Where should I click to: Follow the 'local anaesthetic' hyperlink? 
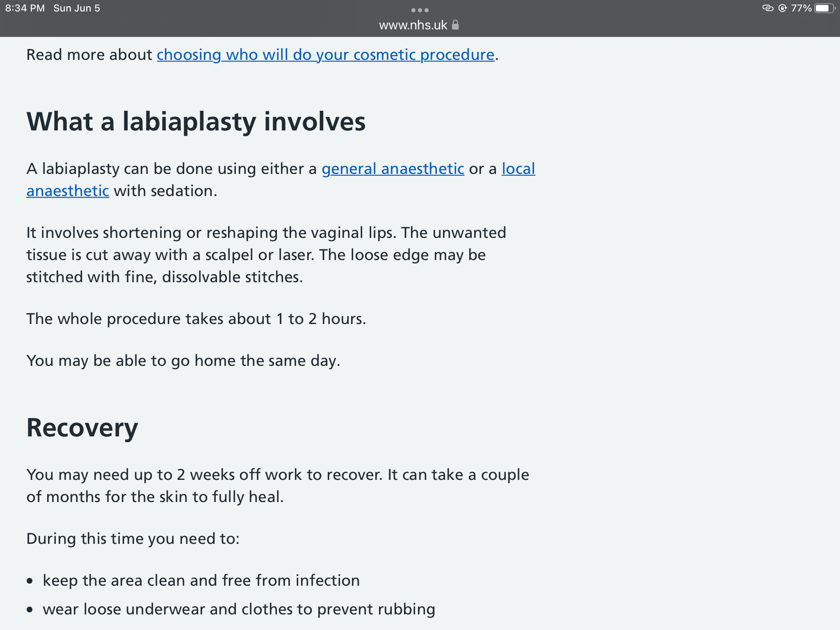[518, 169]
